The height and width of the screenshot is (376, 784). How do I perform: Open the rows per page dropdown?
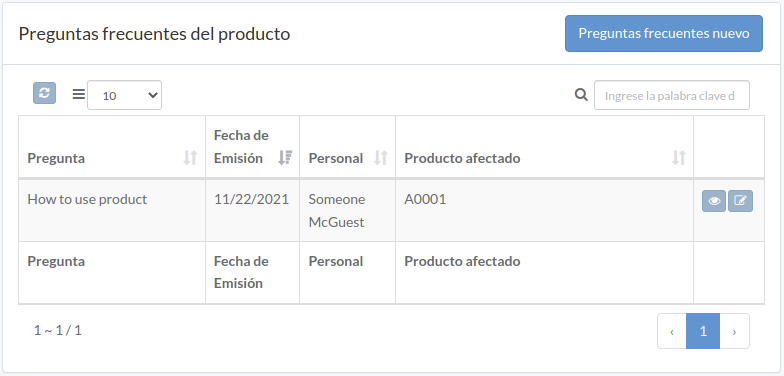coord(124,95)
